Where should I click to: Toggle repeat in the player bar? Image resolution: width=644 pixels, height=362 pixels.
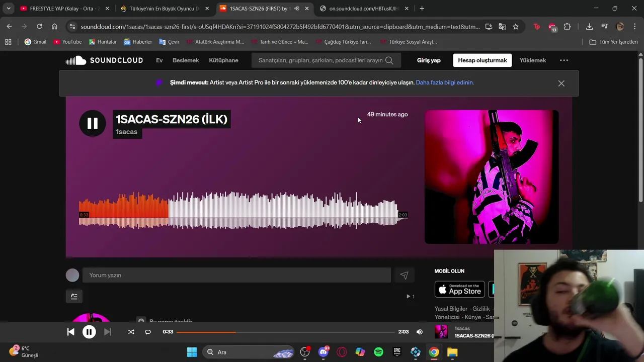(148, 332)
